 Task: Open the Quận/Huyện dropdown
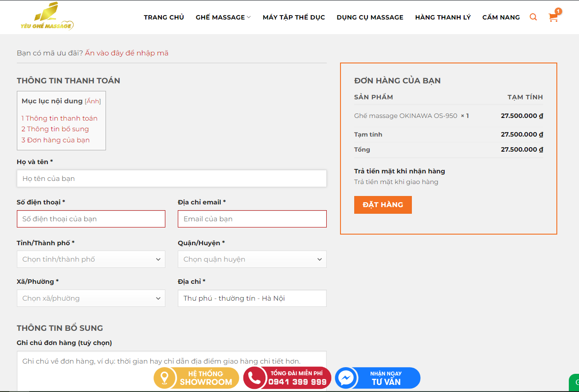click(x=252, y=259)
